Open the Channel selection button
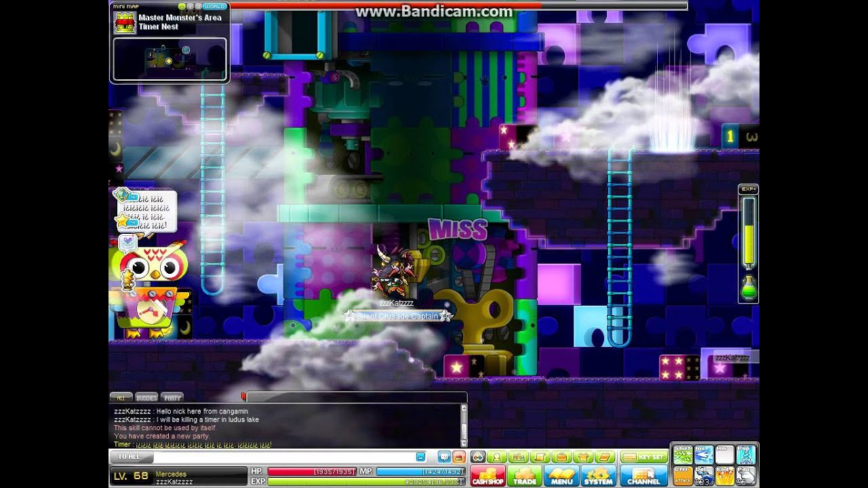Screen dimensions: 868x488 644,476
